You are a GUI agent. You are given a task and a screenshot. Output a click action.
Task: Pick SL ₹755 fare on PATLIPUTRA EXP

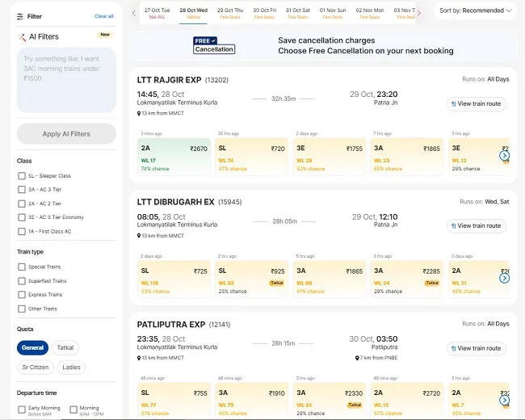[174, 401]
